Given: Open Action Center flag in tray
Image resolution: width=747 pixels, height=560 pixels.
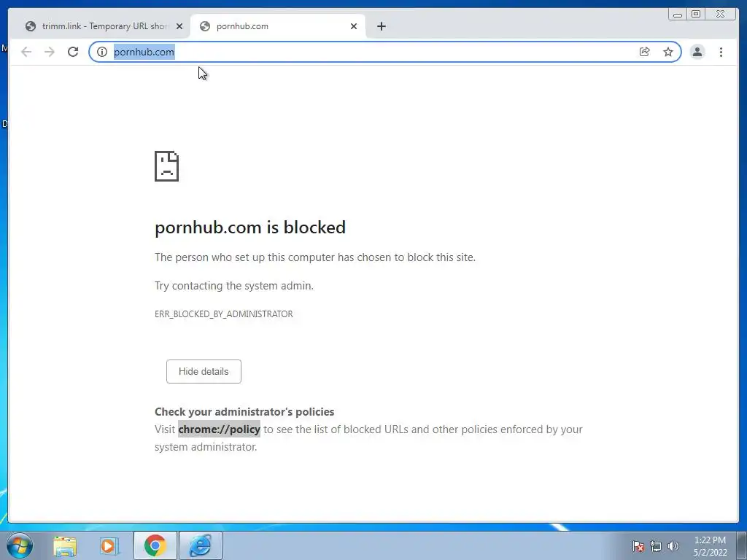Looking at the screenshot, I should coord(638,546).
